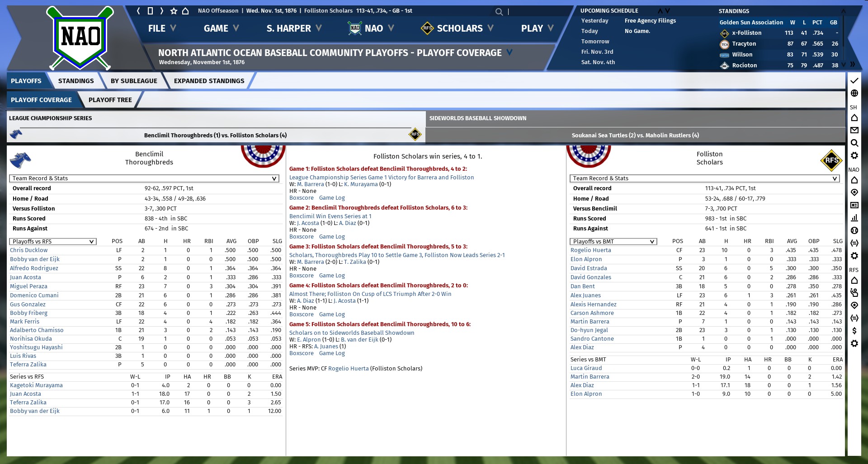The width and height of the screenshot is (868, 464).
Task: Select the Sideworlds Baseball Showdown series
Action: (635, 127)
